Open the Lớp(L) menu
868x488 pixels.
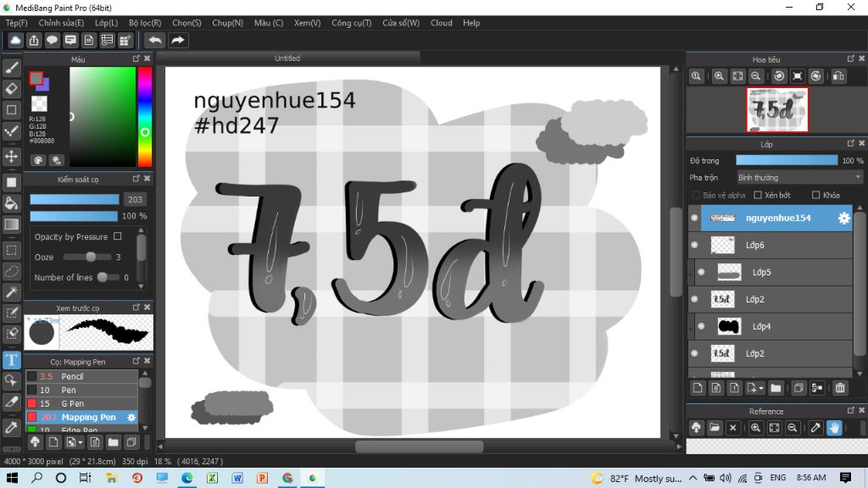106,23
